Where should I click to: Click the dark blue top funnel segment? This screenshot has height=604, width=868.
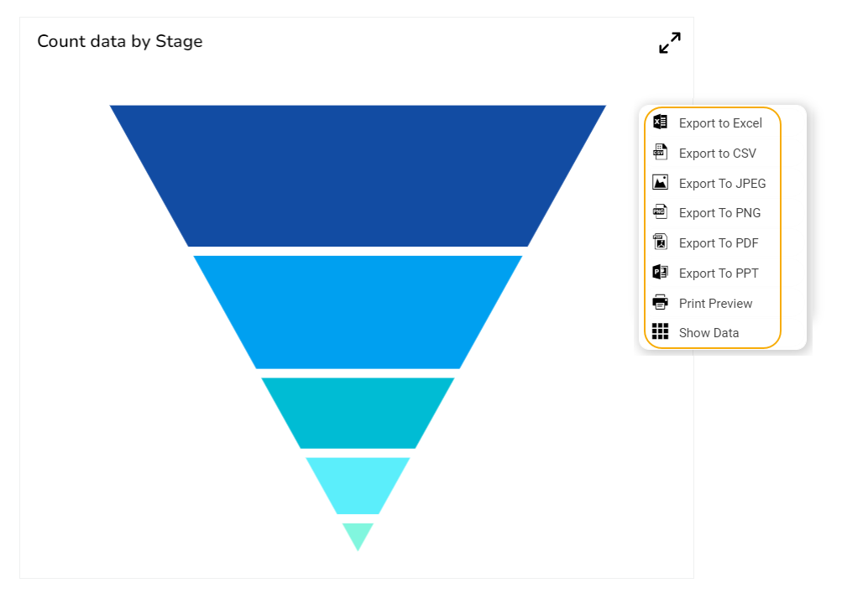click(358, 175)
